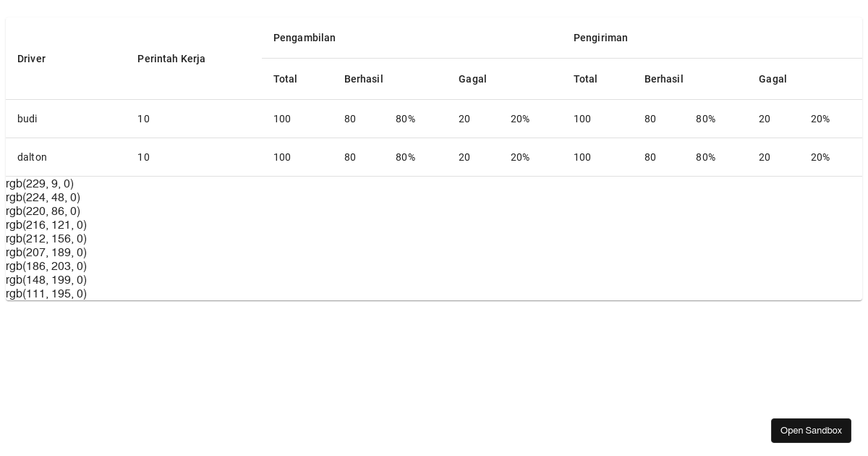
Task: Click the Gagal header under Pengambilan
Action: (472, 79)
